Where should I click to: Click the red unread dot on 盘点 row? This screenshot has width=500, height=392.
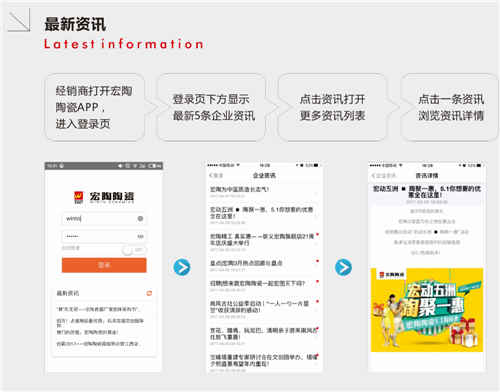click(317, 261)
